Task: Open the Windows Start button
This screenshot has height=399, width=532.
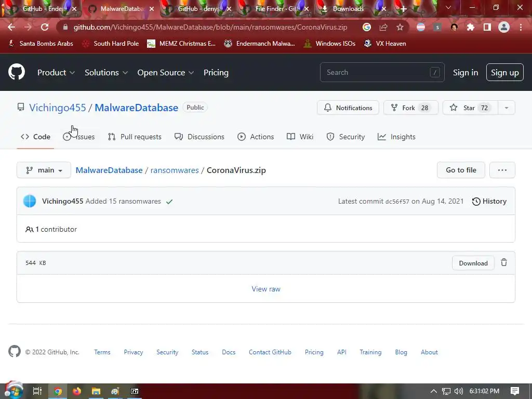Action: pos(14,390)
